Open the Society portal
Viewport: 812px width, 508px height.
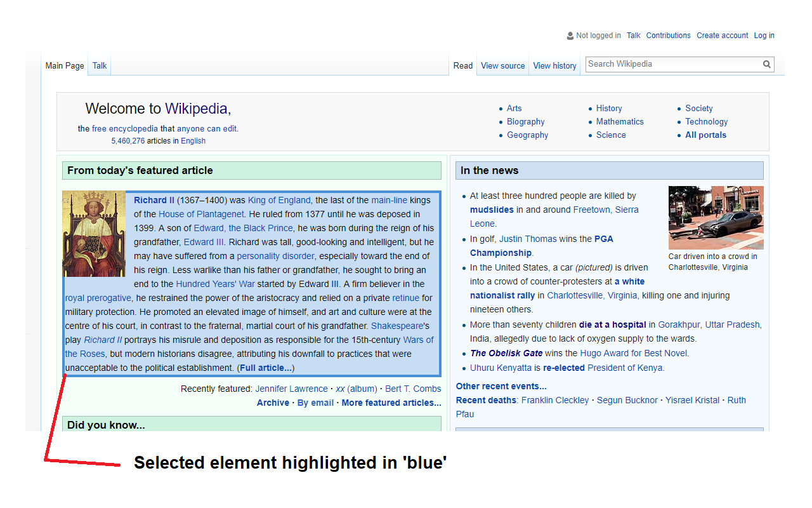[x=699, y=109]
